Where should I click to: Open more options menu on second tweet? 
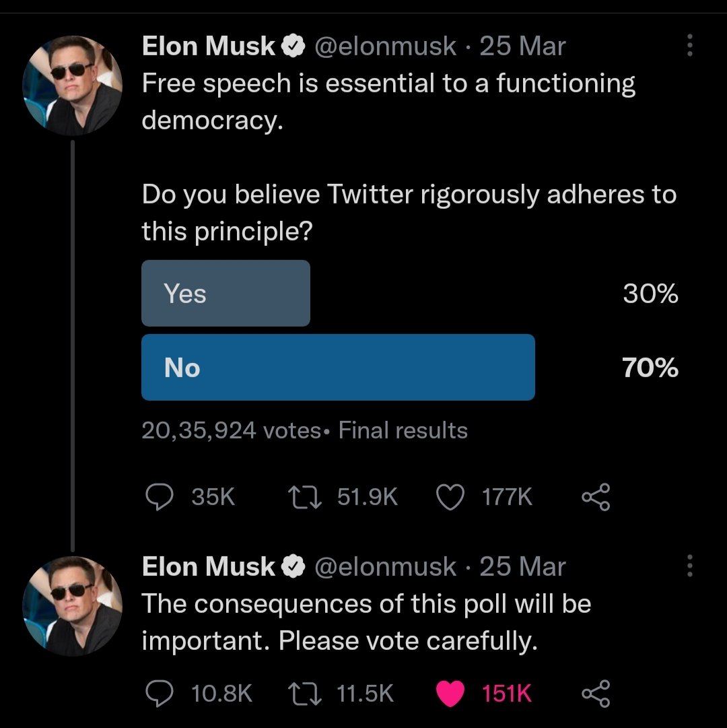coord(690,566)
